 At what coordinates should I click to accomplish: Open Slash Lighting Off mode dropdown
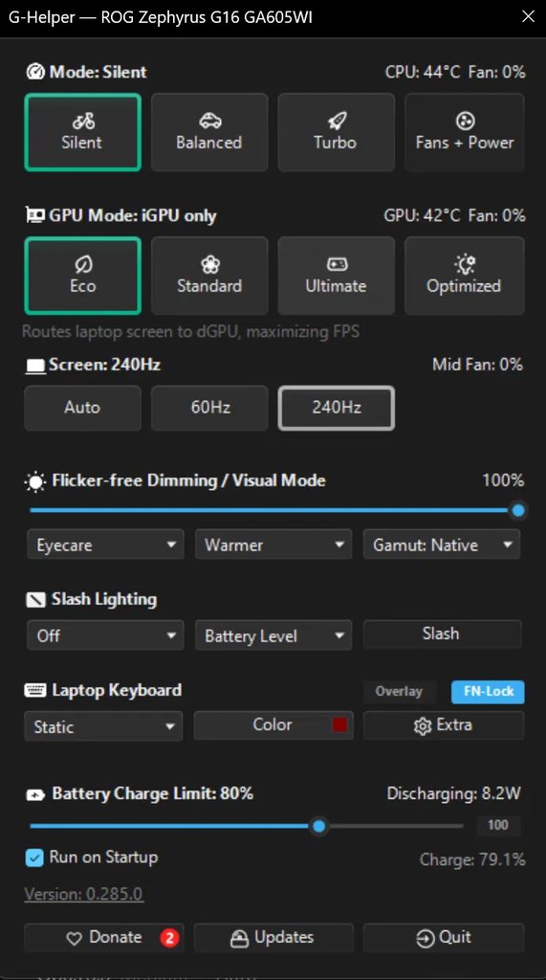tap(105, 635)
